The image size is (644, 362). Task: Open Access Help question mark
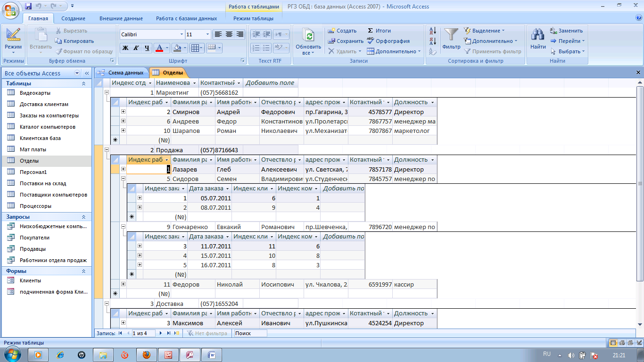(x=639, y=18)
